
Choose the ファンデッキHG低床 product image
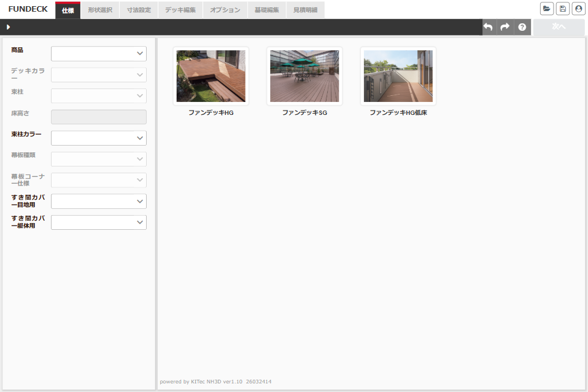[398, 76]
